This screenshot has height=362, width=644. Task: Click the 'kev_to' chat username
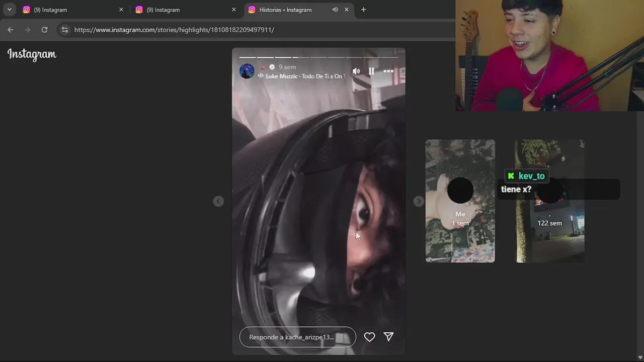[531, 176]
